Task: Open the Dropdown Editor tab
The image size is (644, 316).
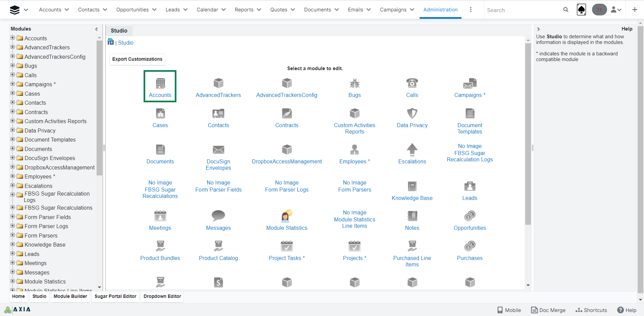Action: [162, 296]
